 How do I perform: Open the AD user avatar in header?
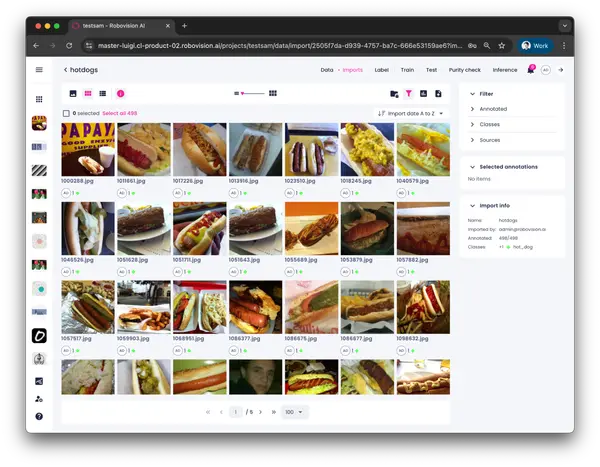tap(546, 70)
